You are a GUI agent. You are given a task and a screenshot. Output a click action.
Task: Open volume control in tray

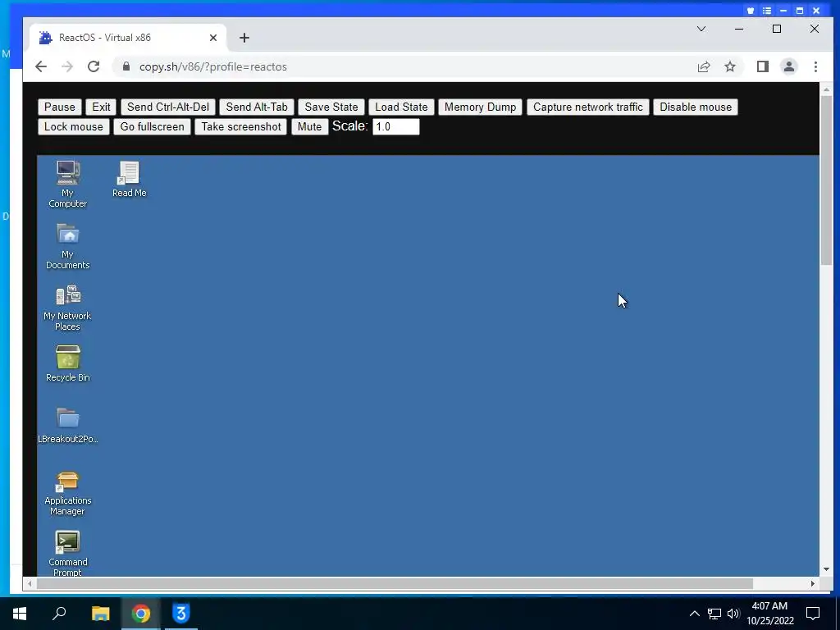coord(733,614)
